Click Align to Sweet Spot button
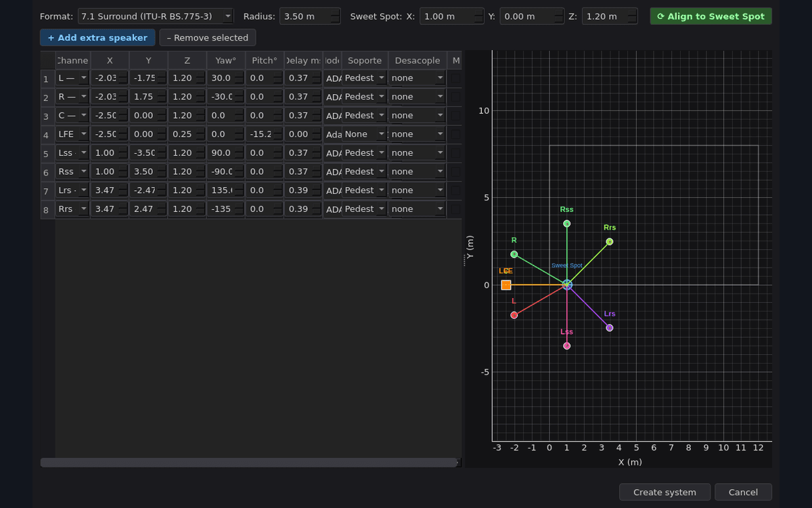The height and width of the screenshot is (508, 812). pyautogui.click(x=710, y=16)
